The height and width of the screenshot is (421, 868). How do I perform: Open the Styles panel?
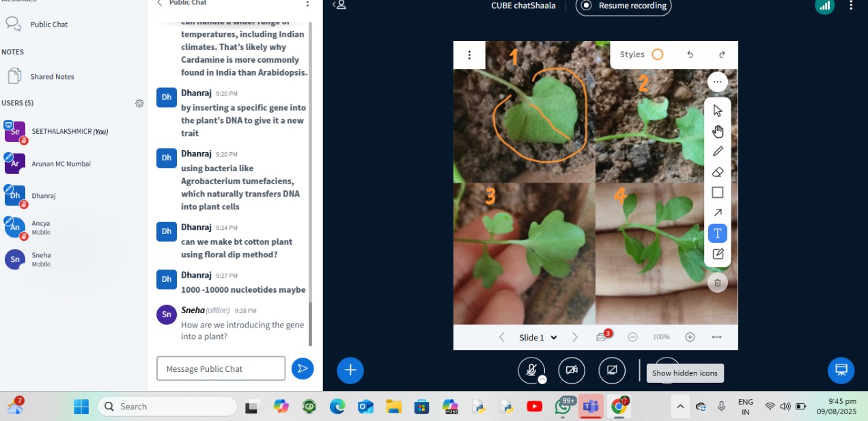pyautogui.click(x=641, y=55)
